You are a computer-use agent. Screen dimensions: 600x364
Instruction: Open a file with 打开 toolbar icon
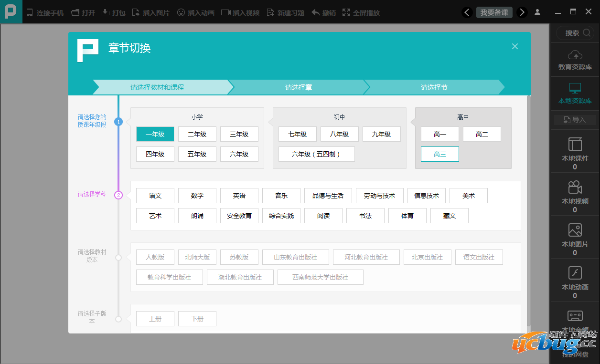click(x=75, y=13)
